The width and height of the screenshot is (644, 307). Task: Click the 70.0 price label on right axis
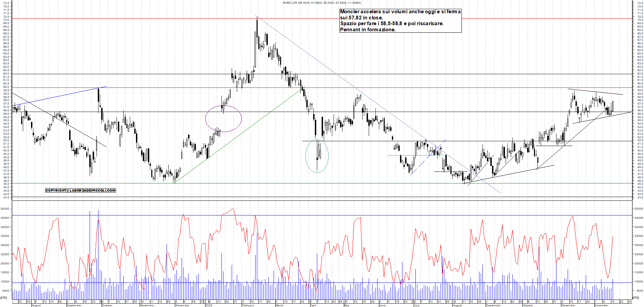pyautogui.click(x=640, y=20)
